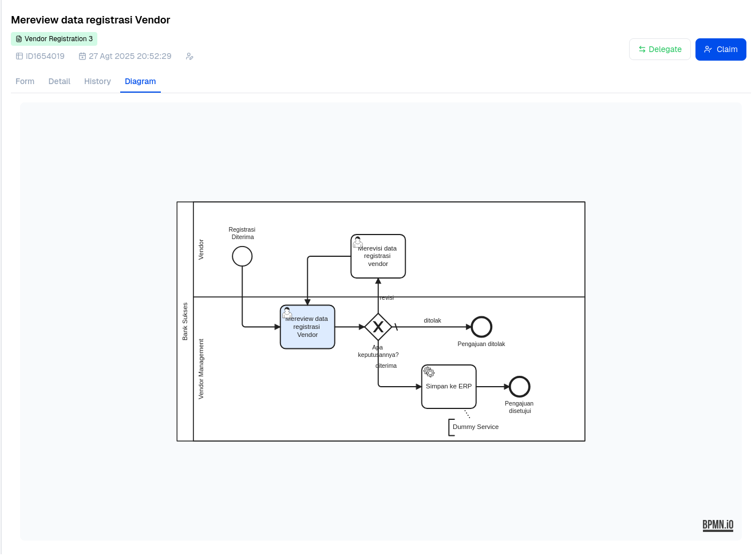Click the 'Apa keputusannya?' gateway label
Viewport: 755px width, 560px height.
[378, 351]
